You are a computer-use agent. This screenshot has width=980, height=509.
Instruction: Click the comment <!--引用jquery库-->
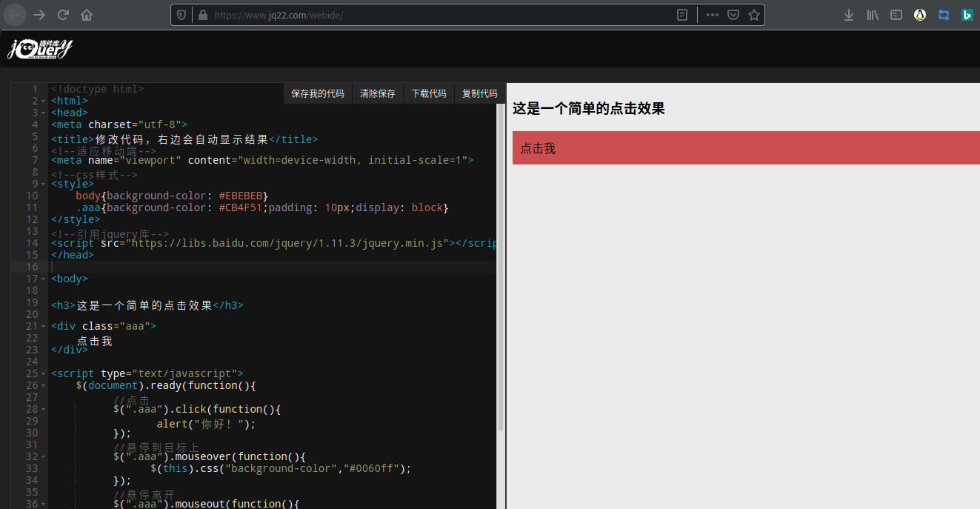coord(110,234)
